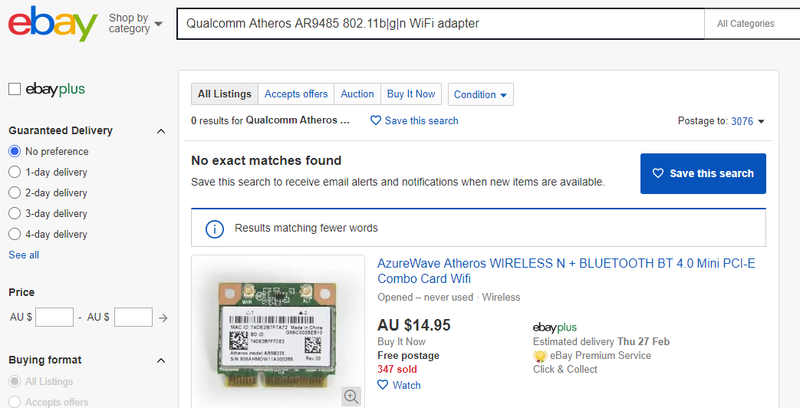Click the eBay logo
The image size is (800, 408).
pos(52,23)
